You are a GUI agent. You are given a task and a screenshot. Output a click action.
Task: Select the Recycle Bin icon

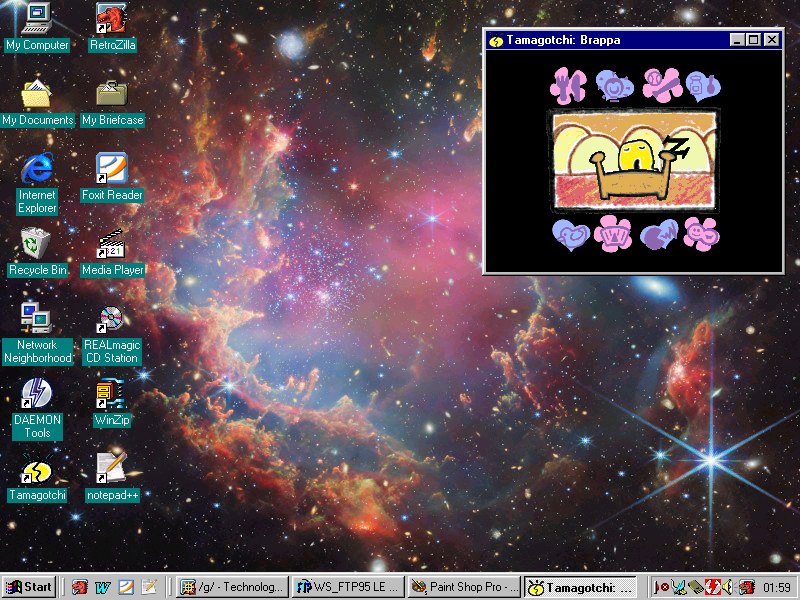[x=37, y=252]
